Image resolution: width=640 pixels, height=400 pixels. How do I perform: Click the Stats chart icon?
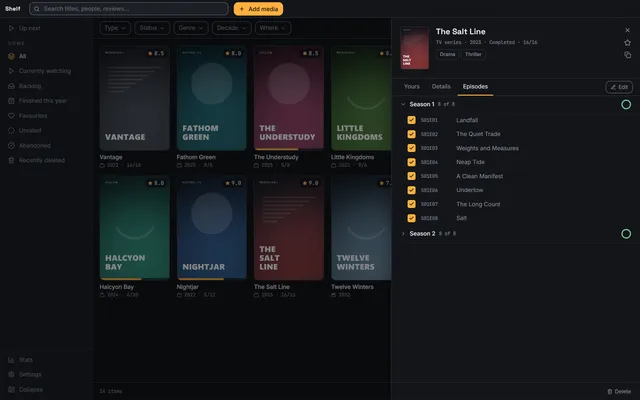[x=11, y=360]
